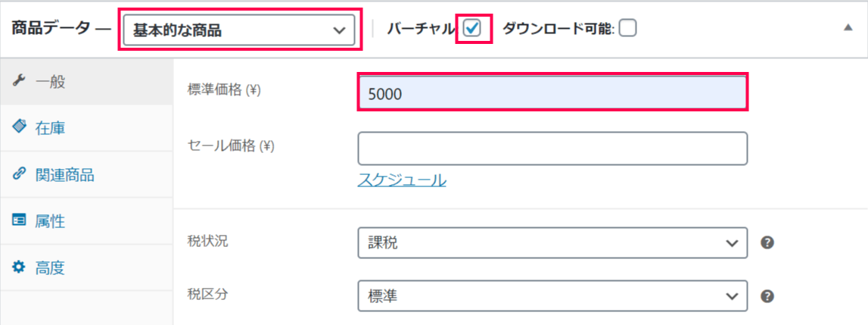Click the wrench icon beside 一般
Screen dimensions: 868x325
click(x=19, y=82)
